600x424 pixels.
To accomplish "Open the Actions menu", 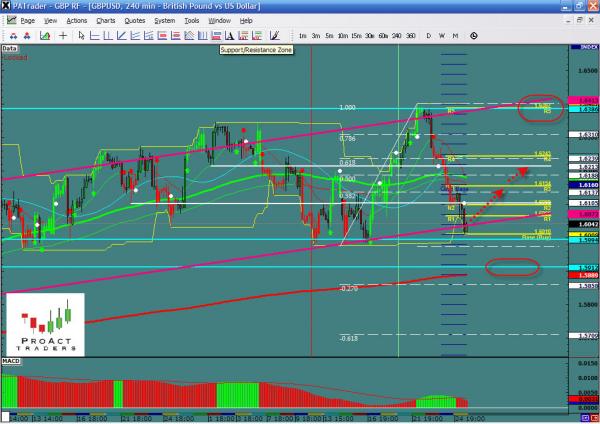I will tap(77, 21).
